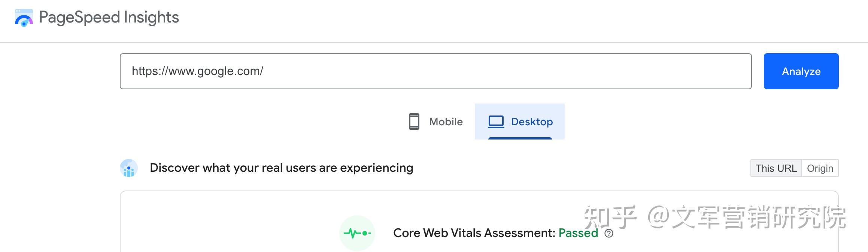
Task: Click the PageSpeed Insights title text
Action: coord(109,18)
